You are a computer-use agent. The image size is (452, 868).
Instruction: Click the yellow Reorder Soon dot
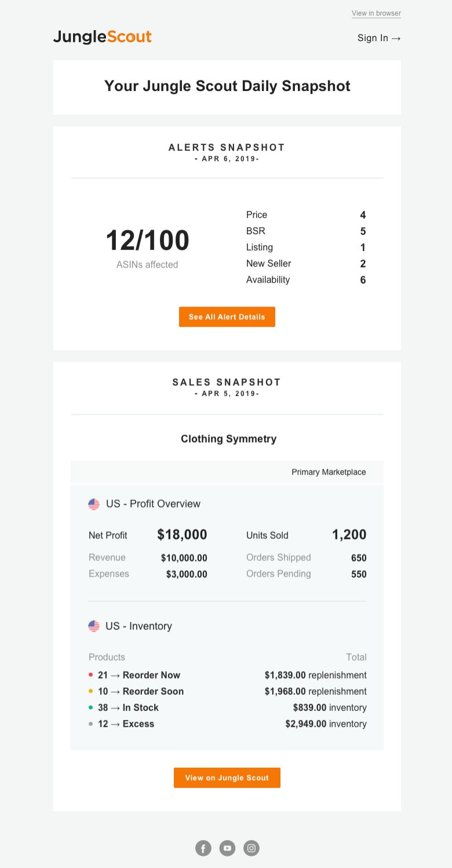click(x=91, y=691)
